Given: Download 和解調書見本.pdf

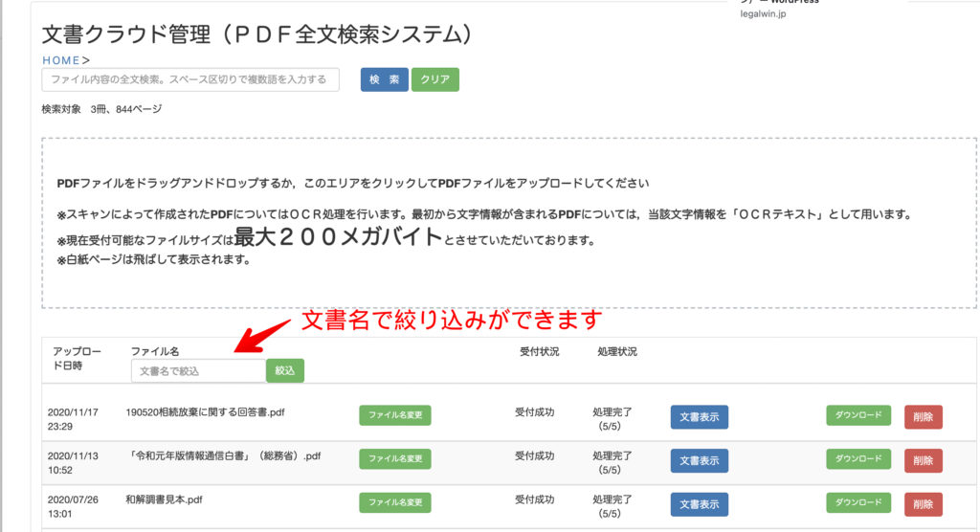Looking at the screenshot, I should 857,502.
